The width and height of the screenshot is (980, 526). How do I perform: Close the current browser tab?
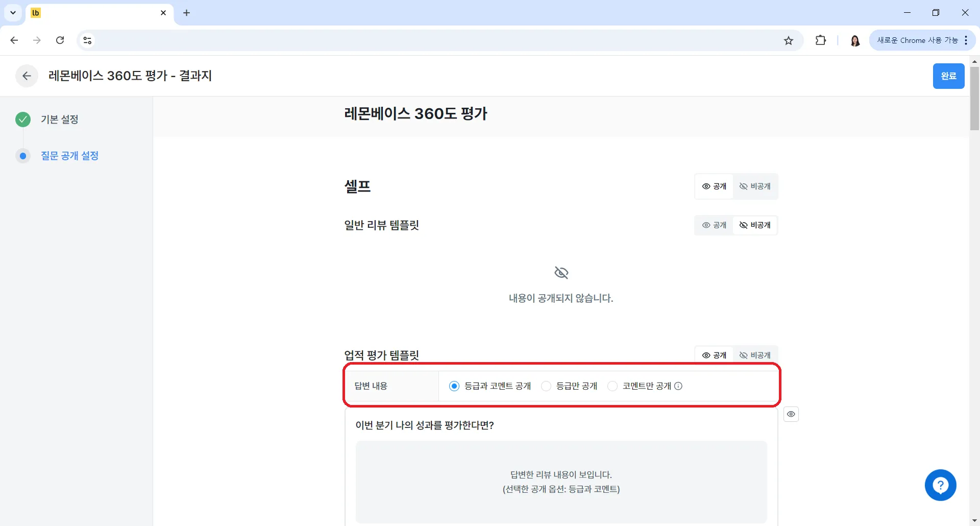coord(163,13)
